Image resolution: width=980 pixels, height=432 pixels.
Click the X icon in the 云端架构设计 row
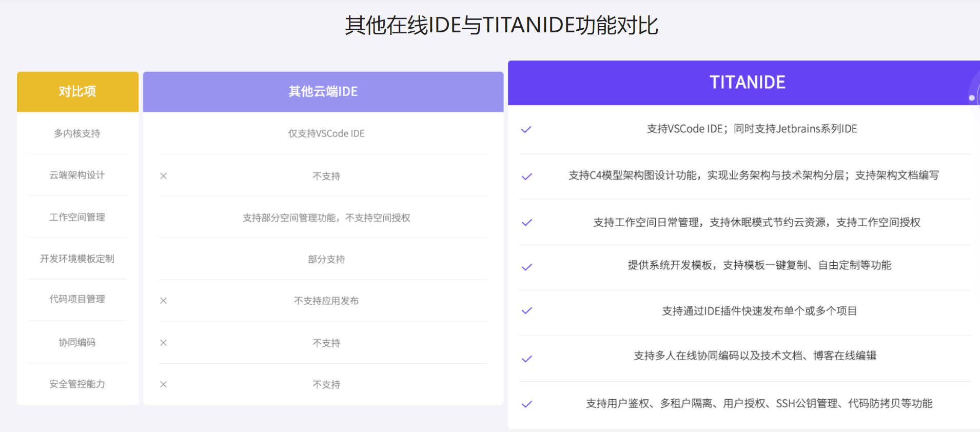click(x=163, y=176)
